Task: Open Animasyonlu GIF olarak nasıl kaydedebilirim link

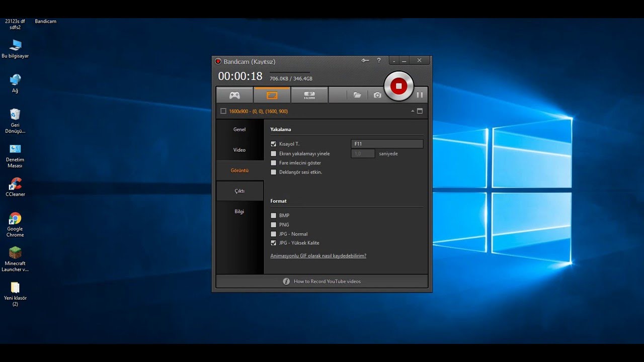Action: (x=318, y=256)
